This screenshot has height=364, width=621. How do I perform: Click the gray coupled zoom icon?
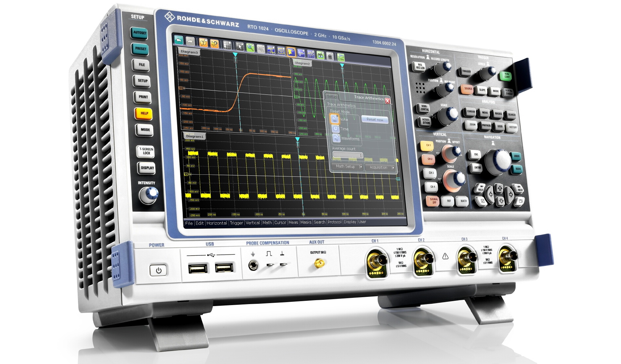click(x=261, y=49)
